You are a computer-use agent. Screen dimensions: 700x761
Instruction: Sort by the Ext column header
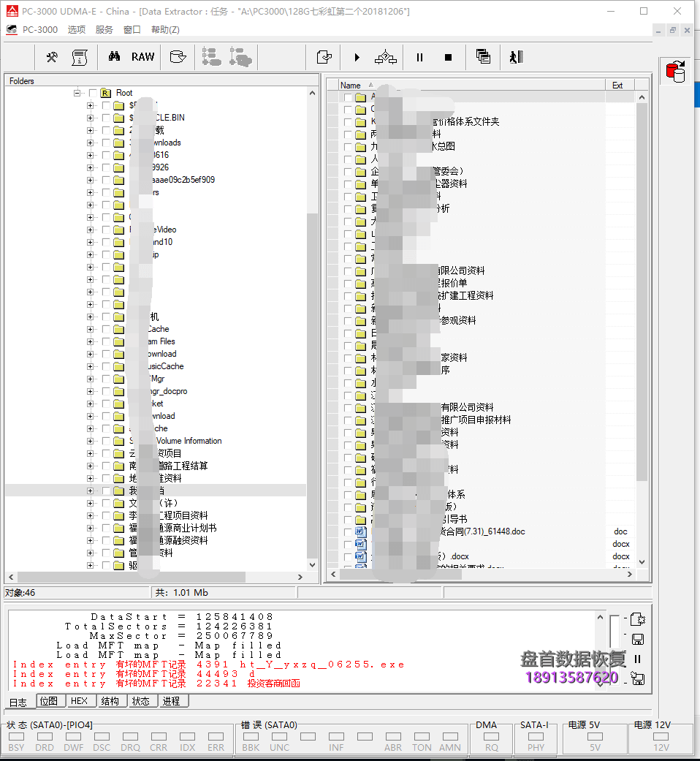[x=620, y=85]
